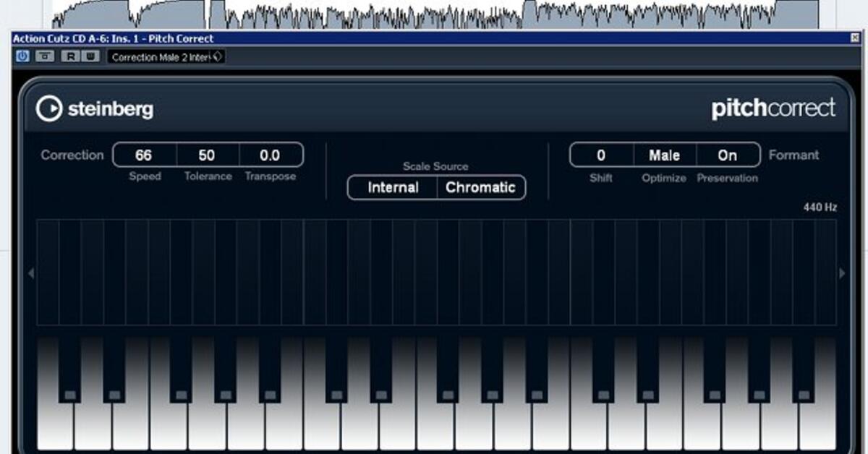Click the preset management diamond icon
The image size is (868, 454).
(219, 56)
